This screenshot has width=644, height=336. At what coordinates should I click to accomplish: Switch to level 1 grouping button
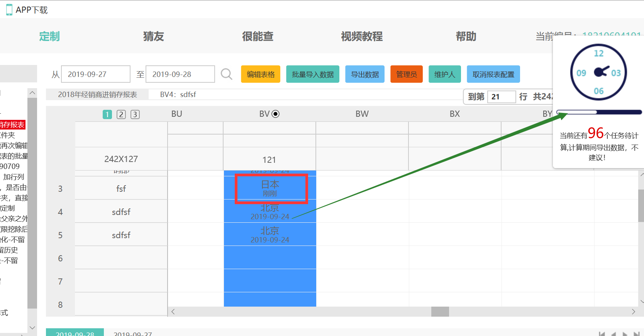point(107,114)
